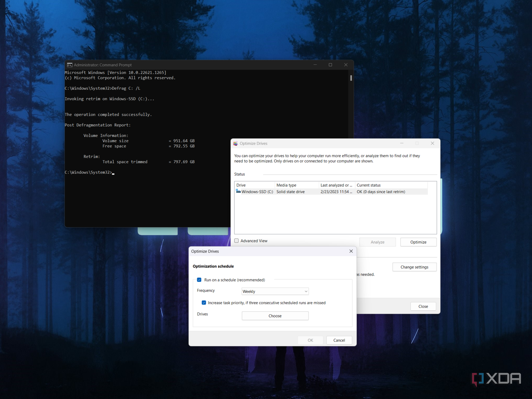Uncheck Run on a schedule option

point(199,280)
